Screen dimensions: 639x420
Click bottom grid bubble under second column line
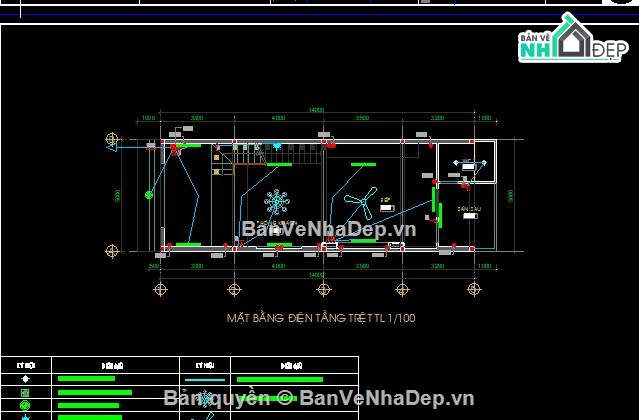(234, 289)
